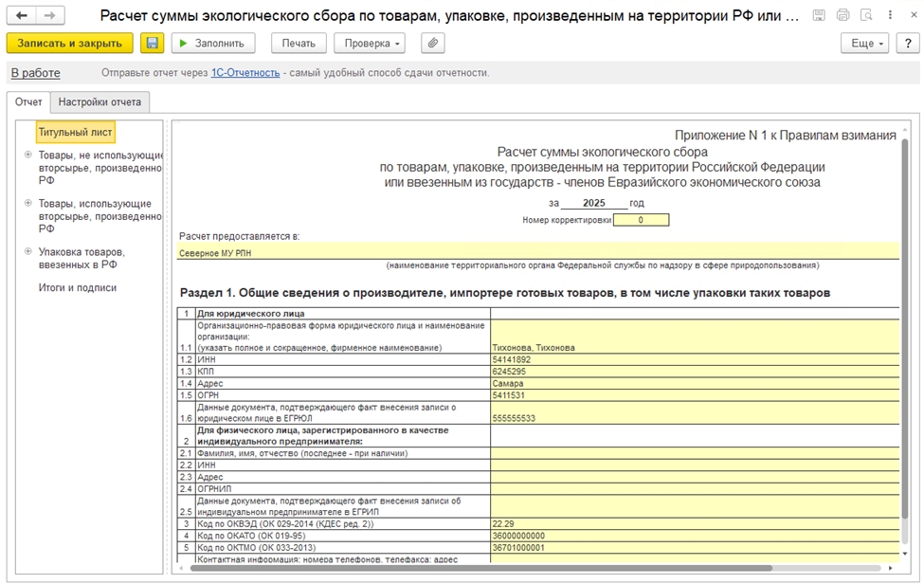
Task: Click the "В работе" status link
Action: 35,73
